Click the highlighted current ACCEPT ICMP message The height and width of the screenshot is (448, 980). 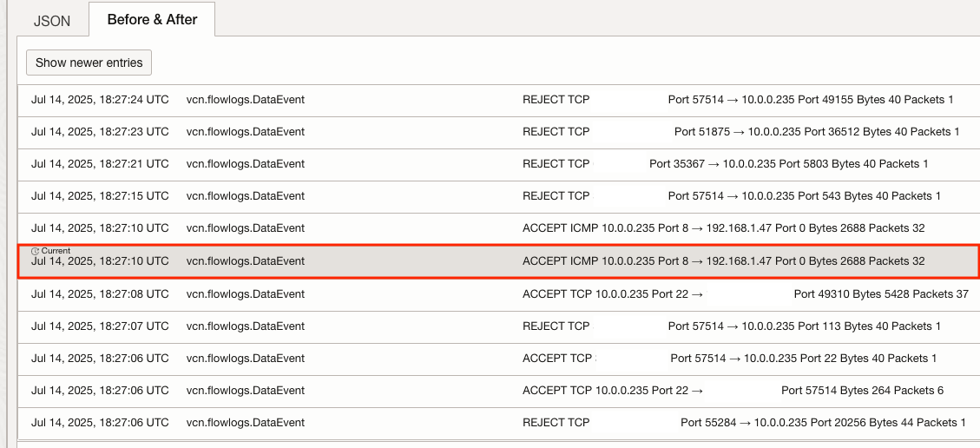pos(723,261)
